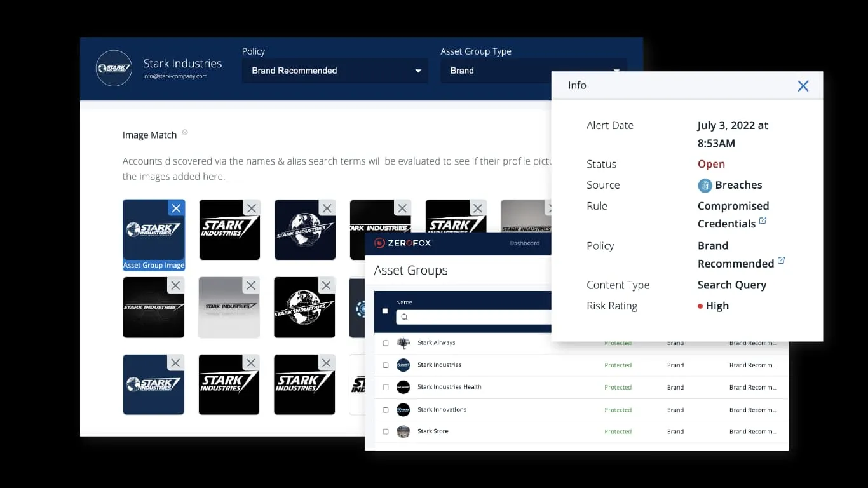Check the Stark Innovations row checkbox
This screenshot has height=488, width=868.
[386, 410]
